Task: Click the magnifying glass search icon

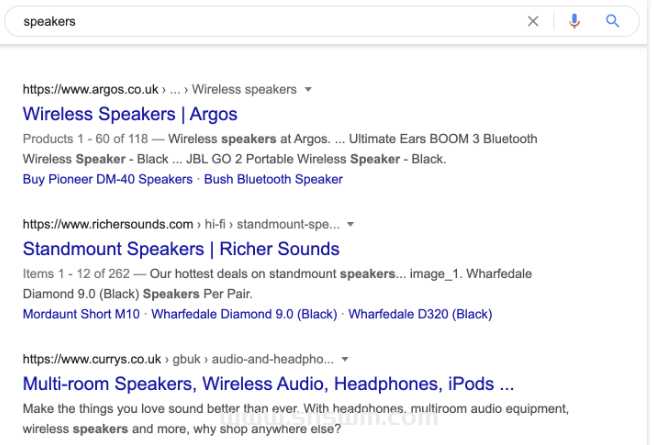Action: point(613,21)
